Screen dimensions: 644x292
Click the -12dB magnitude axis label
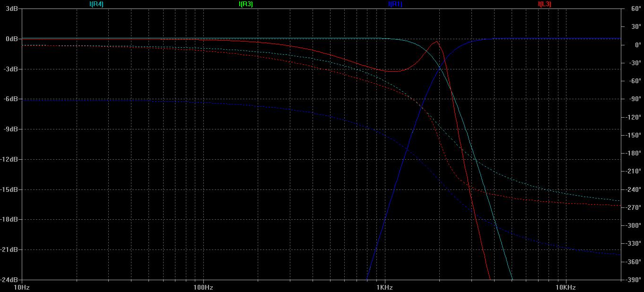[x=9, y=159]
